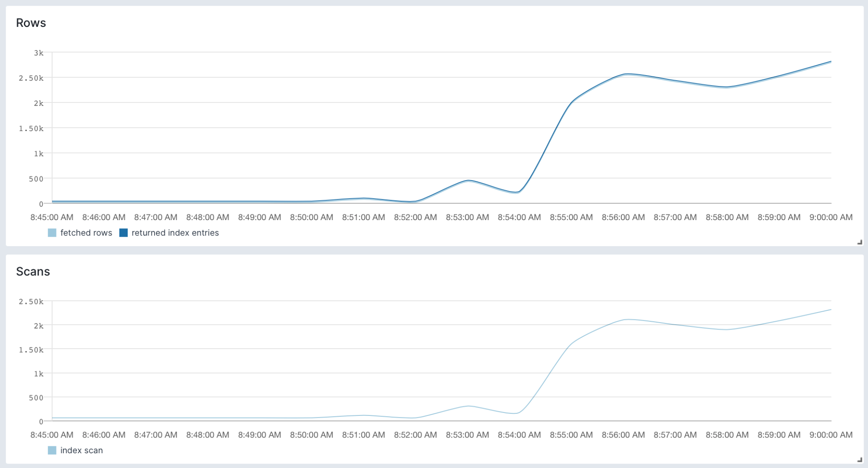Click the Rows panel resize handle

point(859,242)
